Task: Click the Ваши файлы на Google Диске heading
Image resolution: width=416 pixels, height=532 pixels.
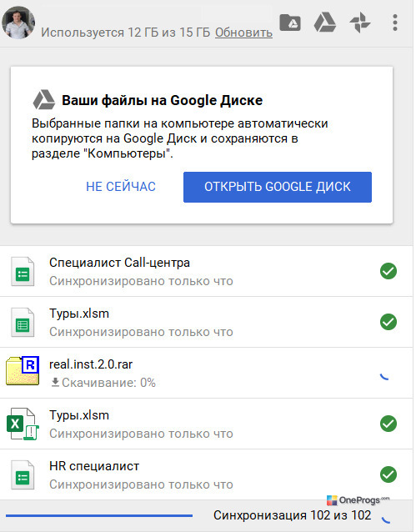Action: pos(163,100)
